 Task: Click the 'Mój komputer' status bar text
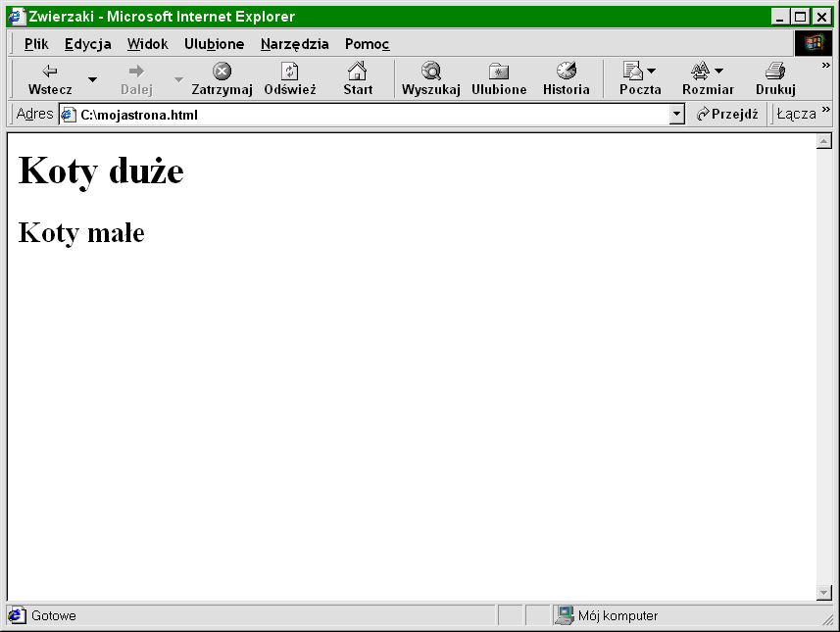[x=618, y=616]
